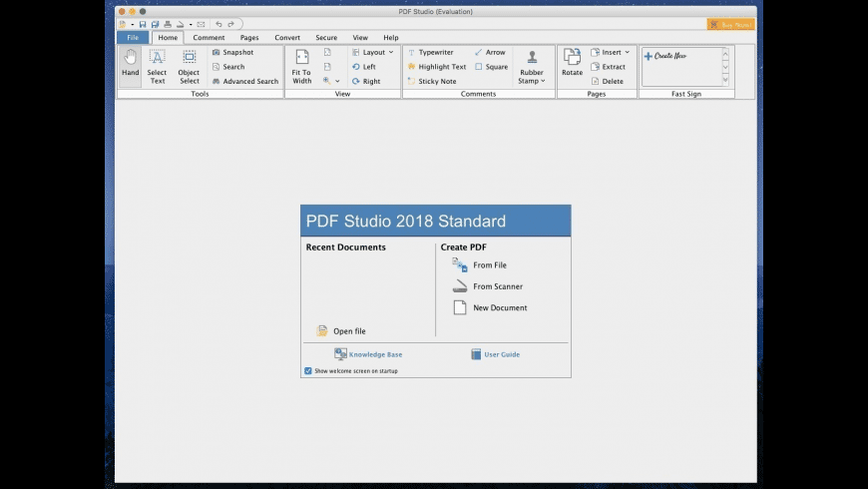Create PDF From Scanner
The height and width of the screenshot is (489, 868).
point(488,286)
